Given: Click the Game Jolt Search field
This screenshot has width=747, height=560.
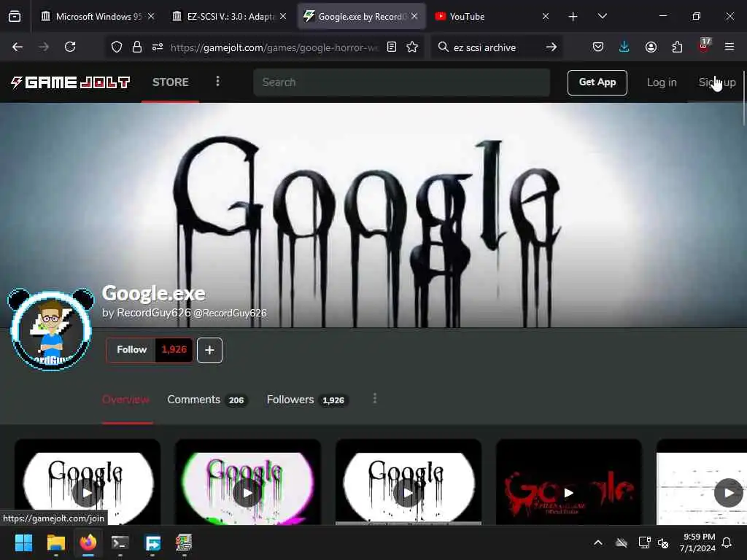Looking at the screenshot, I should click(x=402, y=82).
